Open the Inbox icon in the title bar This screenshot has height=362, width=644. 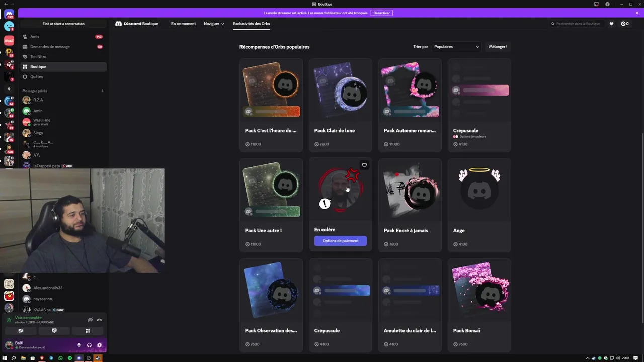596,4
